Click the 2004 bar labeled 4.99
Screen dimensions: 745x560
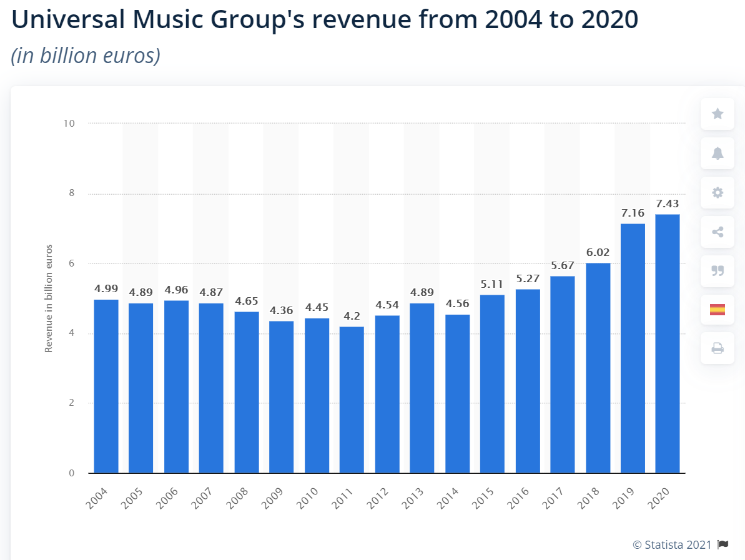click(106, 386)
